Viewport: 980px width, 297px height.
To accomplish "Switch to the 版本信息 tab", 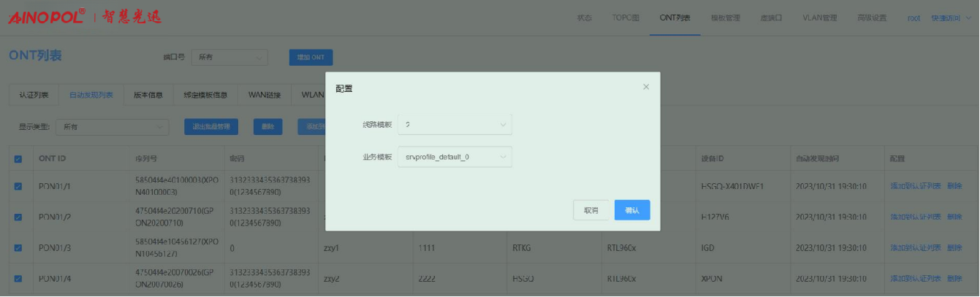I will (x=148, y=95).
